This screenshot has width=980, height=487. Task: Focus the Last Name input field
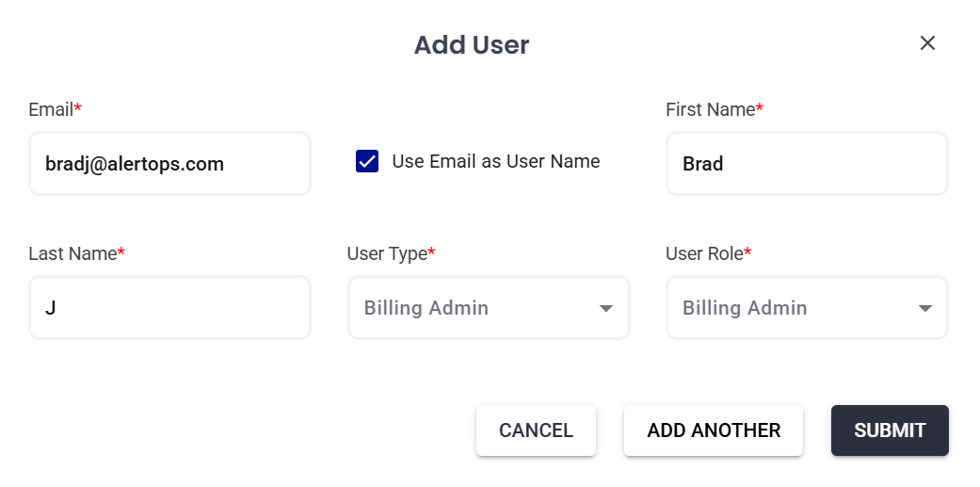click(x=169, y=307)
